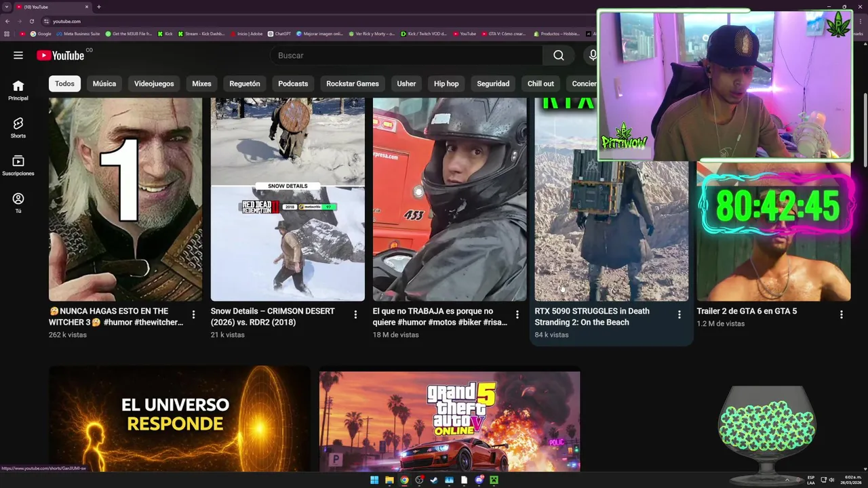868x488 pixels.
Task: Open the El Universo Responde thumbnail
Action: (x=179, y=420)
